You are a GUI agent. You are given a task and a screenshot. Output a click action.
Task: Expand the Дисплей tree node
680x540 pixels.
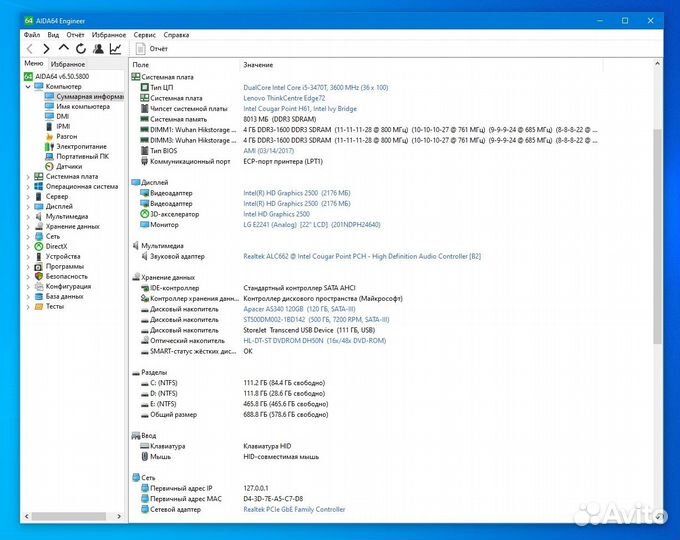coord(28,206)
